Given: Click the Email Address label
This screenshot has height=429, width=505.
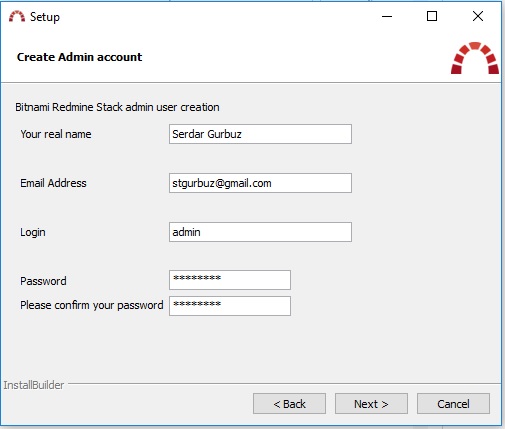Looking at the screenshot, I should [53, 183].
